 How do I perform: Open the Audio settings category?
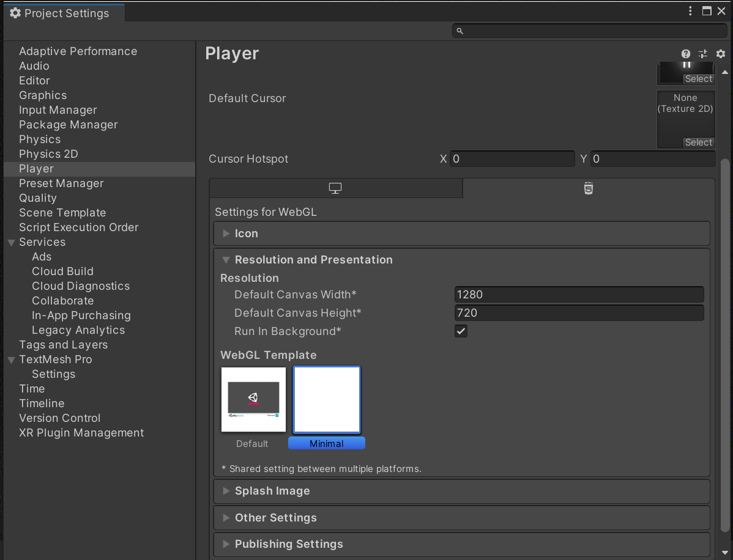34,66
